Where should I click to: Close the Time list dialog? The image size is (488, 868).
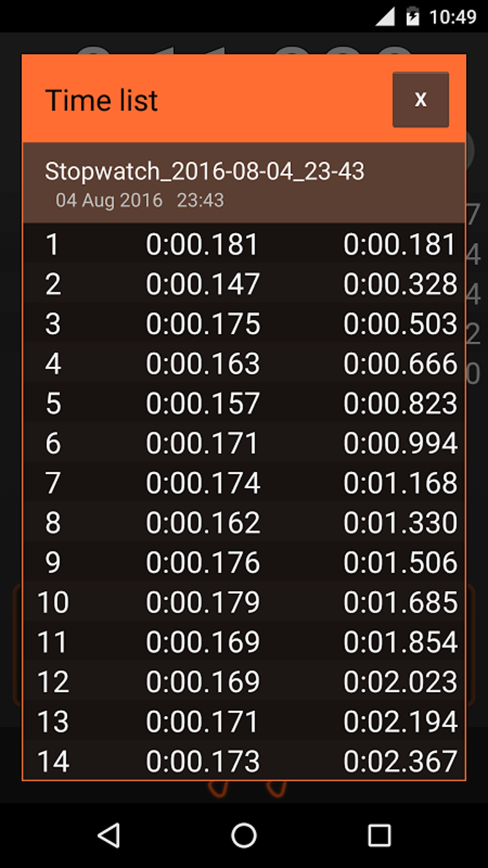[x=420, y=100]
